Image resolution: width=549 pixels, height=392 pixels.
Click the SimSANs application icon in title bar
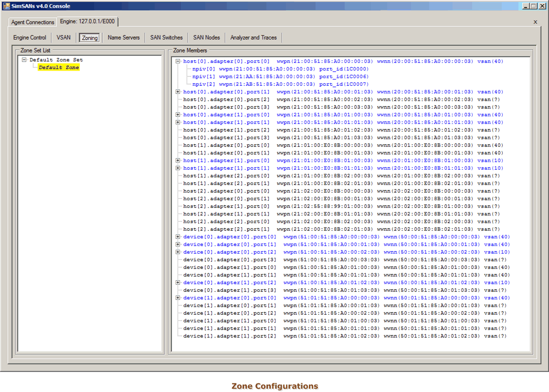coord(6,6)
